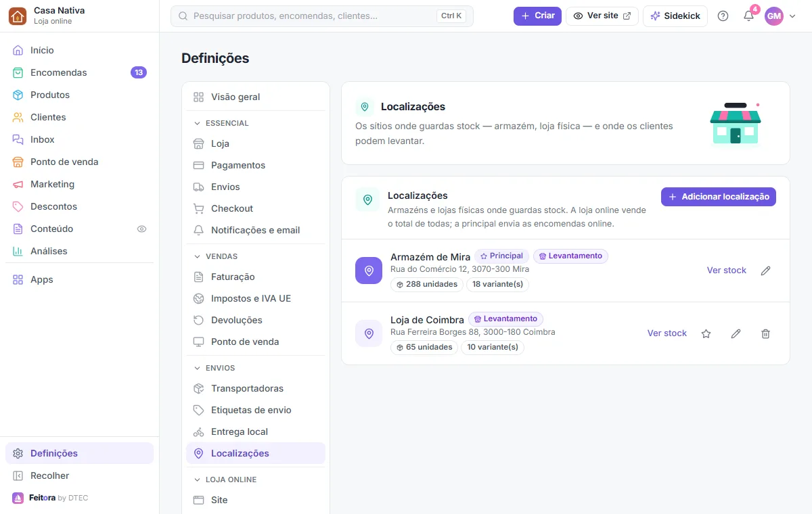Edit Armazém de Mira with pencil icon
This screenshot has width=812, height=514.
coord(765,271)
